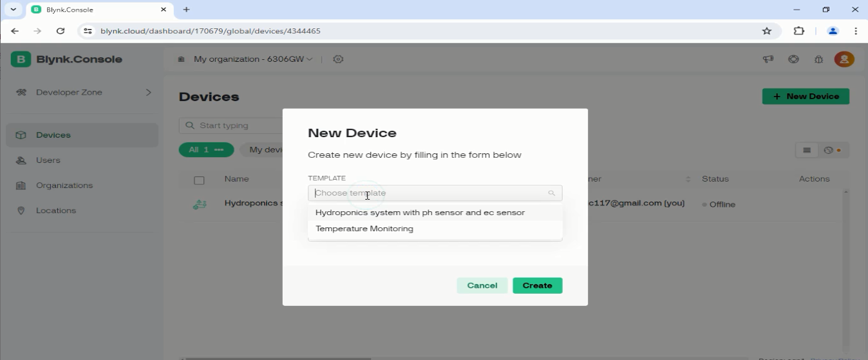Bookmark this page with star icon

766,31
